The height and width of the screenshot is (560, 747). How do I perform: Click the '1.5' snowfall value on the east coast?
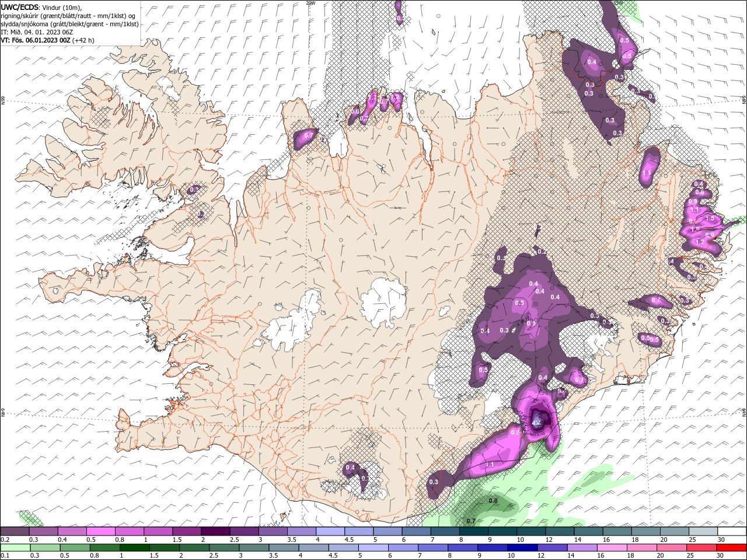[710, 218]
